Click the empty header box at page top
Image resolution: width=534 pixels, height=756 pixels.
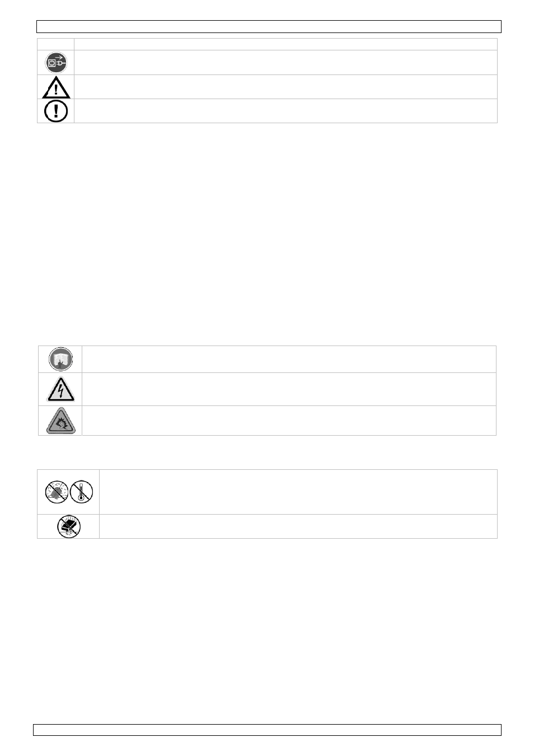269,27
